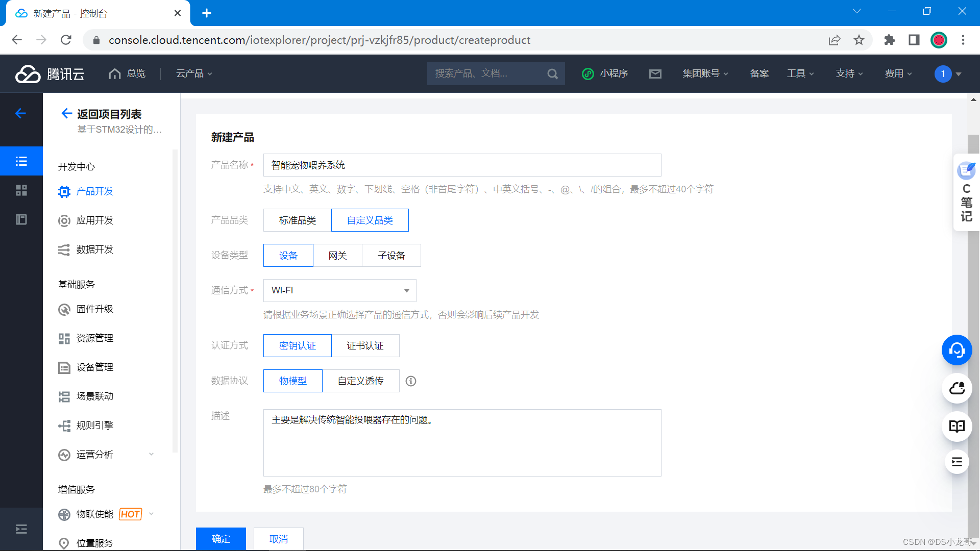This screenshot has height=551, width=980.
Task: Open 应用开发 in sidebar
Action: pos(86,220)
